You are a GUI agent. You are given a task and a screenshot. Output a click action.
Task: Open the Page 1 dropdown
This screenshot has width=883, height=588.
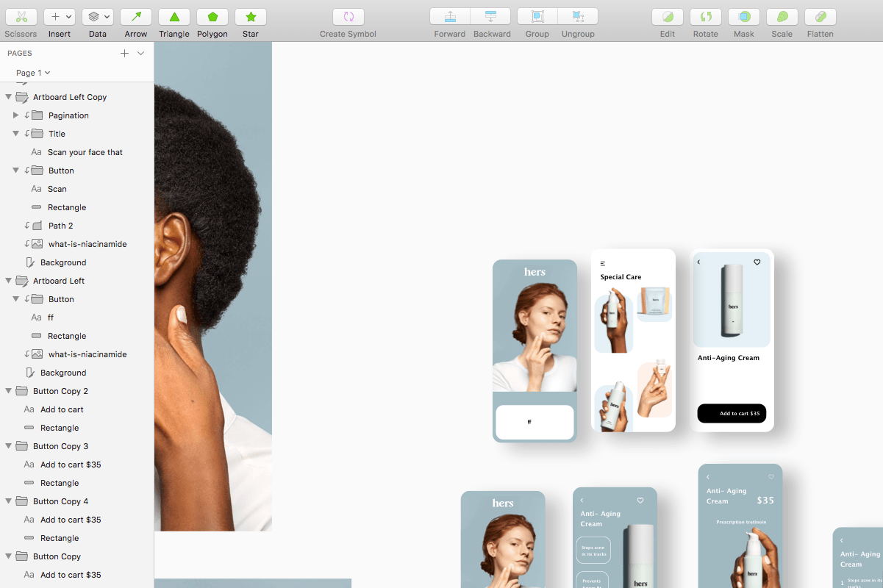click(33, 73)
